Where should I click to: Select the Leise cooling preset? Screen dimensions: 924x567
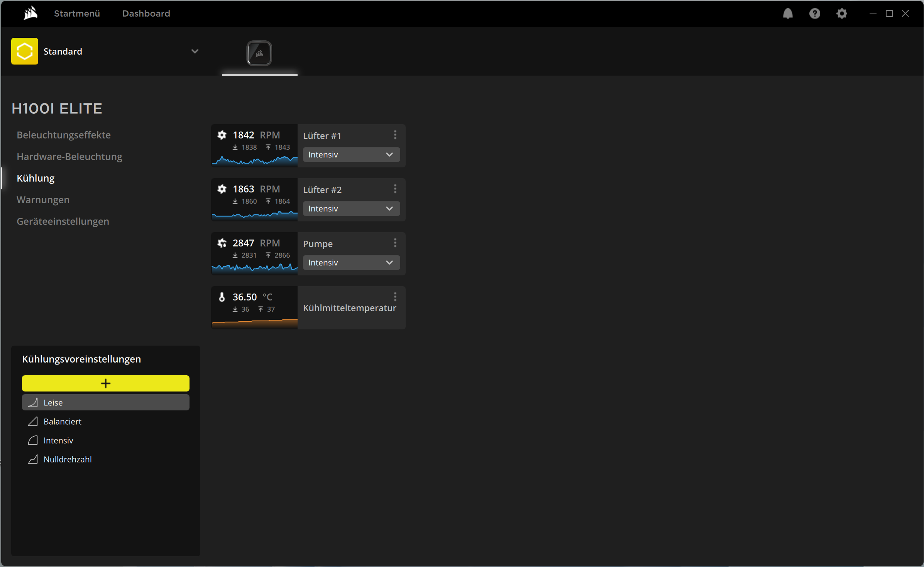(x=106, y=402)
